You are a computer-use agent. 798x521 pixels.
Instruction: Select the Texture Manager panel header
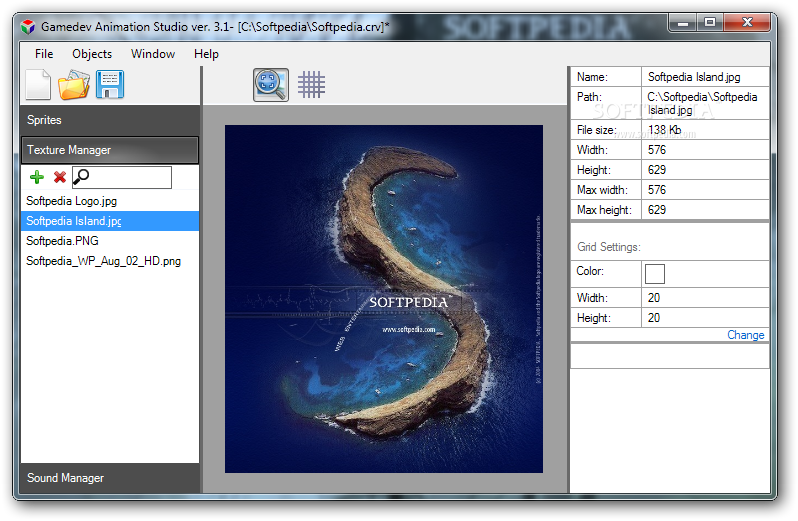tap(110, 150)
